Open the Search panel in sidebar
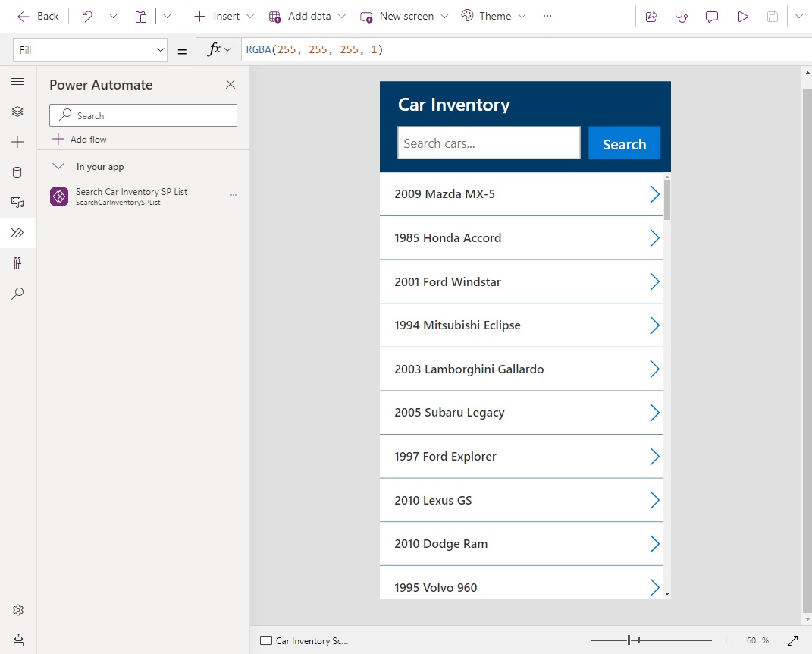 [x=18, y=294]
